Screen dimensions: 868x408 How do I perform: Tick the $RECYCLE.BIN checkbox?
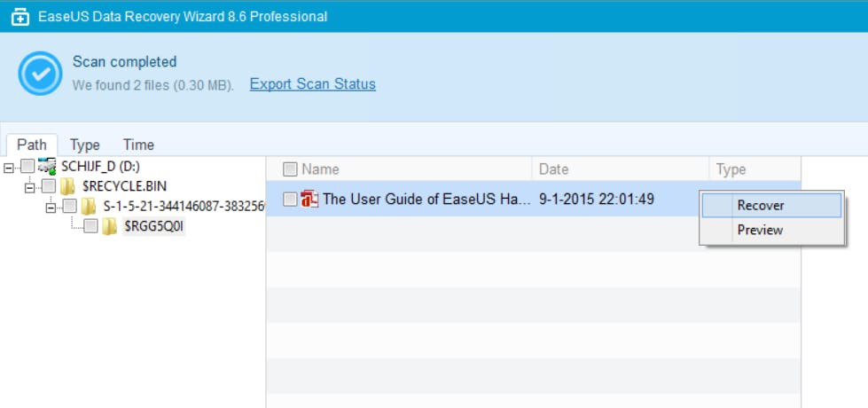49,186
